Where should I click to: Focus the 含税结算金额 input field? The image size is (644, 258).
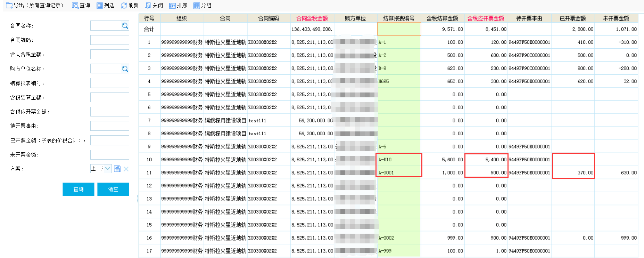pyautogui.click(x=110, y=97)
